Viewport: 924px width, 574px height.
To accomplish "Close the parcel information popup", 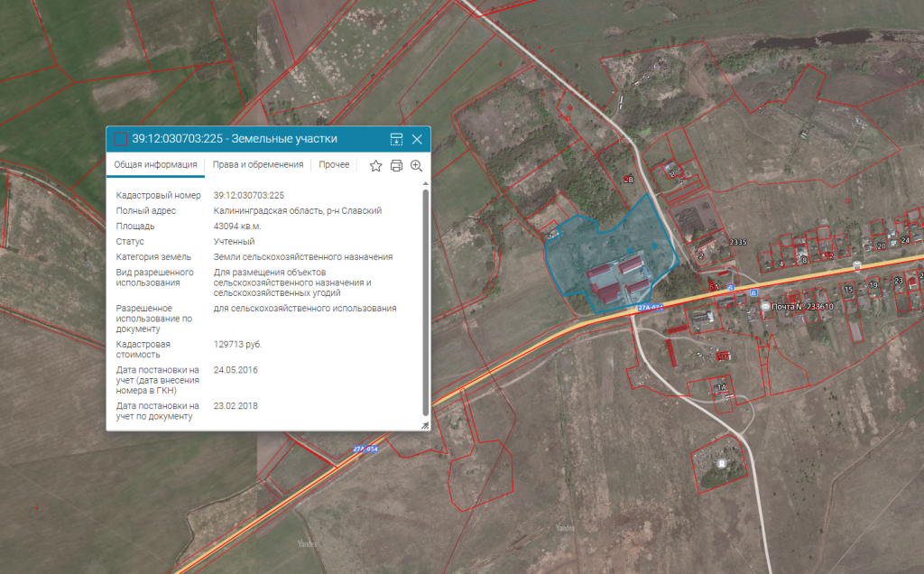I will [417, 139].
